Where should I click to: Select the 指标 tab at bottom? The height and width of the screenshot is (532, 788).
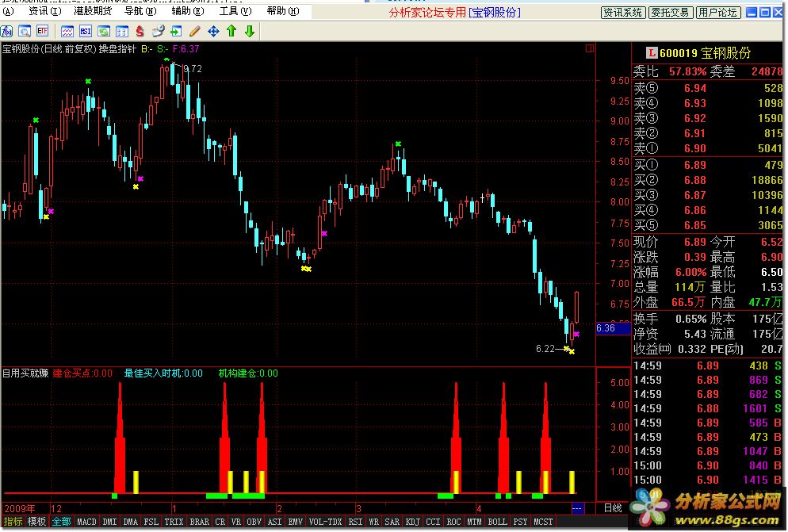(13, 522)
